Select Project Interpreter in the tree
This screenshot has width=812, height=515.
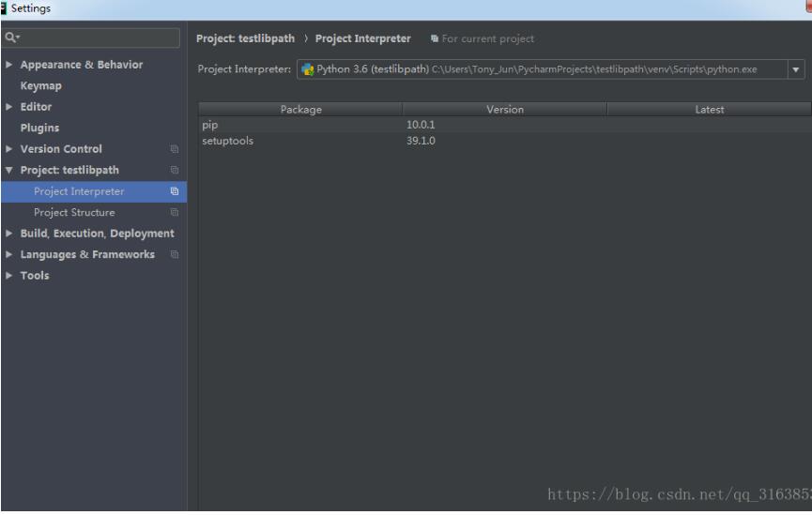pyautogui.click(x=94, y=191)
